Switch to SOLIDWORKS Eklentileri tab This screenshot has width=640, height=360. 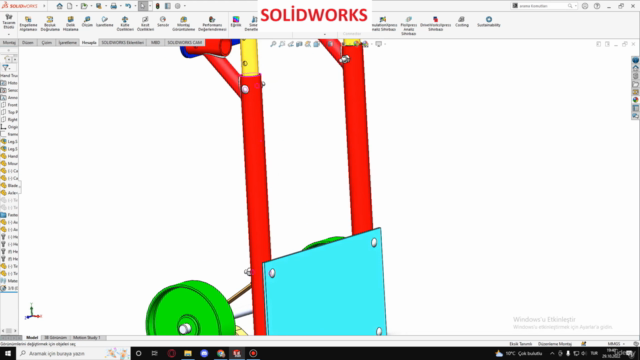pyautogui.click(x=122, y=42)
